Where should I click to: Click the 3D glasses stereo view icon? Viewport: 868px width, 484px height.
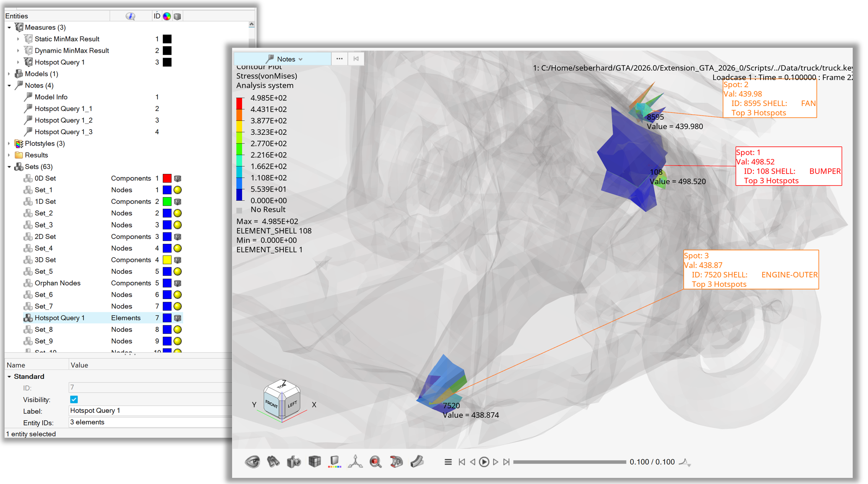click(396, 462)
